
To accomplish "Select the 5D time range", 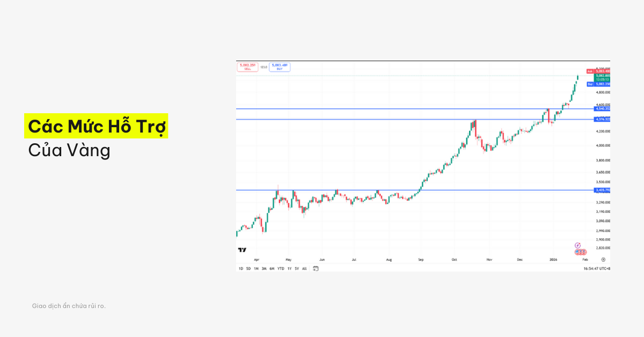I will coord(248,268).
